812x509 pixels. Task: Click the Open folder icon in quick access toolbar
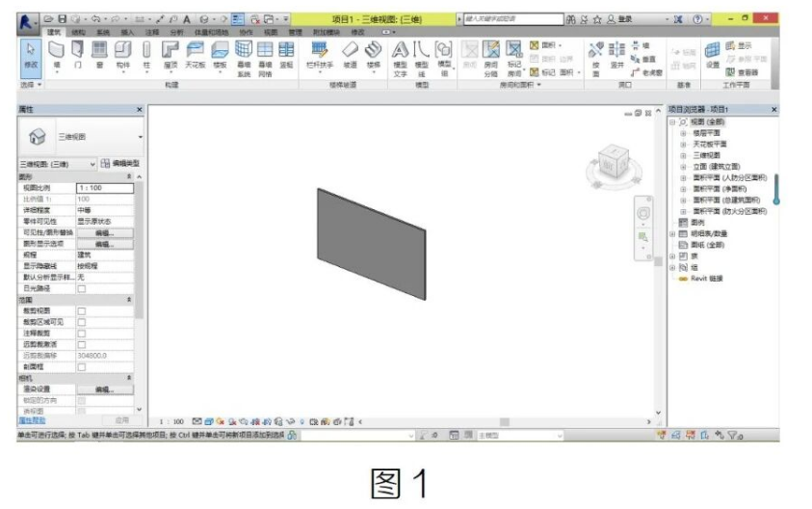coord(49,19)
